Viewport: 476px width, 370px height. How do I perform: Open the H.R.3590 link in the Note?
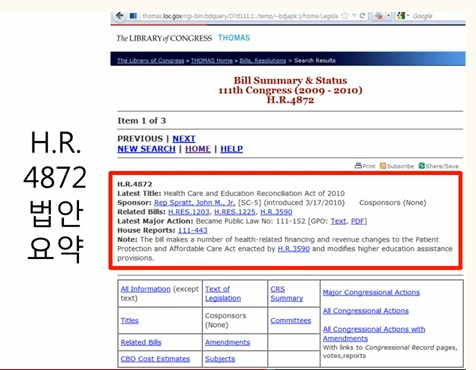294,249
